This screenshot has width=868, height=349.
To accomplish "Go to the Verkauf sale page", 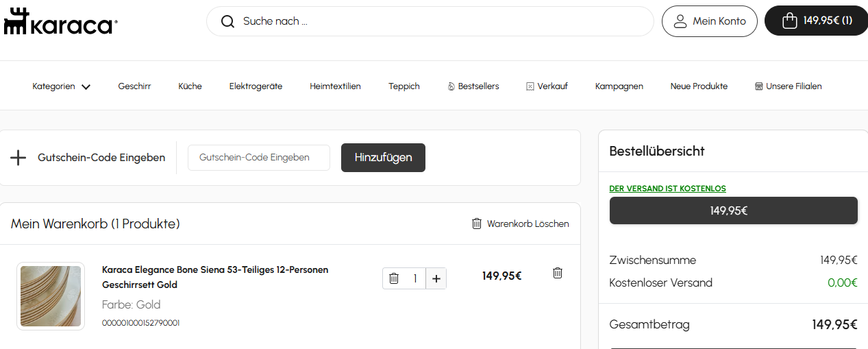I will (547, 86).
